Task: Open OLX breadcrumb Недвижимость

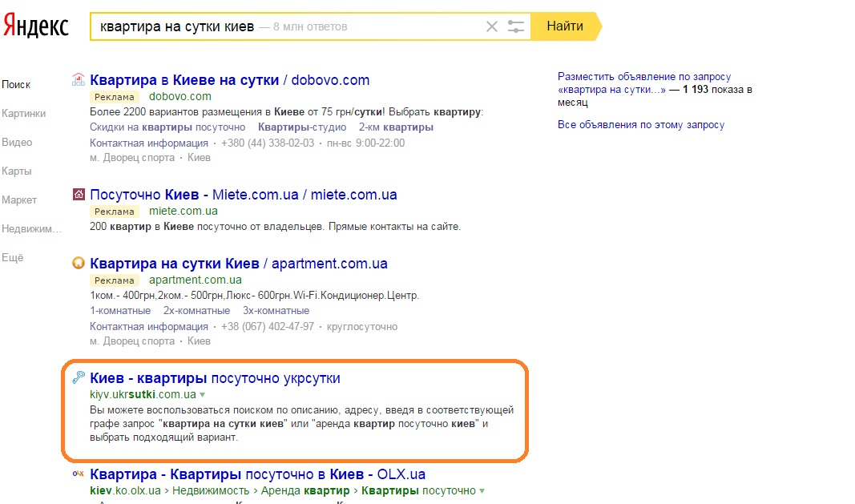Action: (211, 490)
